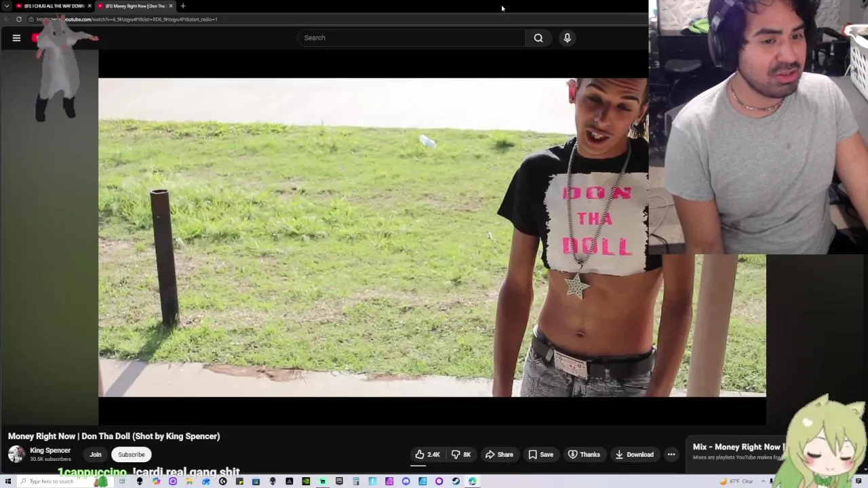Focus the YouTube search field
Image resolution: width=868 pixels, height=488 pixels.
[x=411, y=38]
